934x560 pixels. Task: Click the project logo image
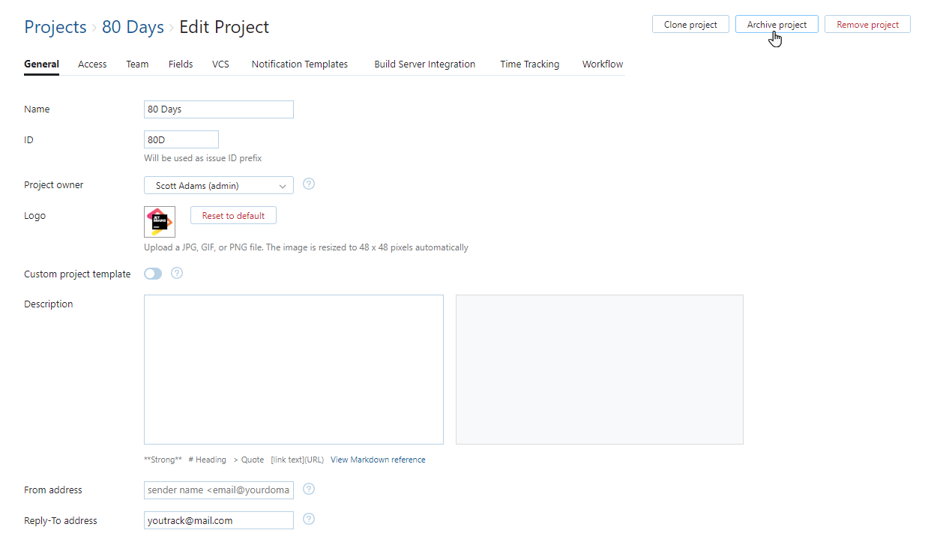pos(159,221)
